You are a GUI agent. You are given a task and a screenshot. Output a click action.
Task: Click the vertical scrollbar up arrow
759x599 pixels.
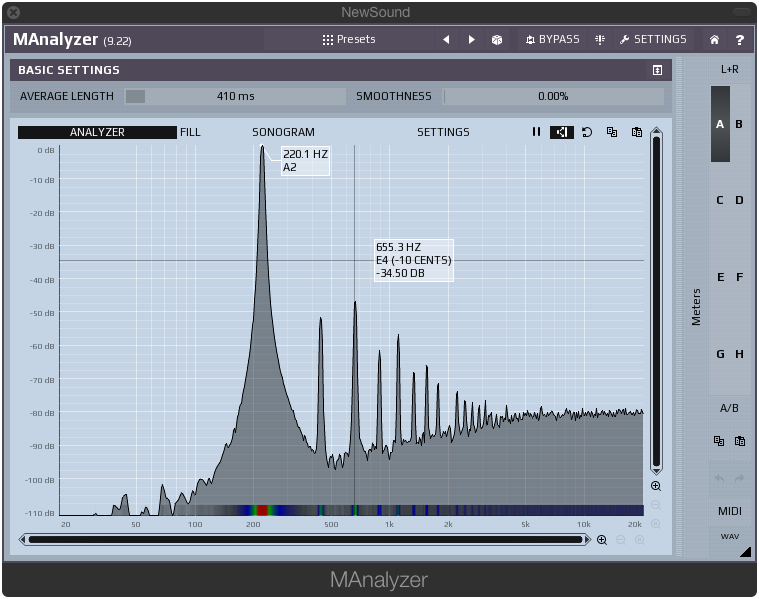(x=656, y=131)
